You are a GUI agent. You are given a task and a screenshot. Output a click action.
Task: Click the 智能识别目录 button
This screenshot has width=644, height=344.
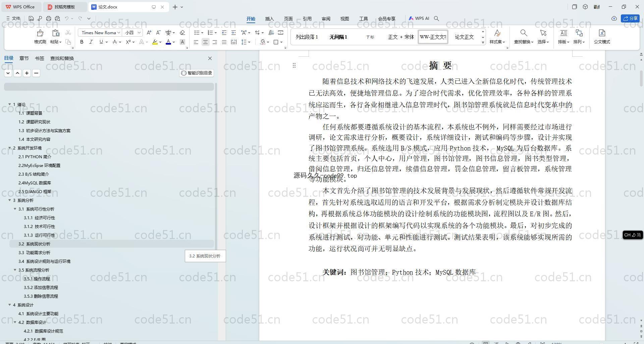pyautogui.click(x=197, y=73)
